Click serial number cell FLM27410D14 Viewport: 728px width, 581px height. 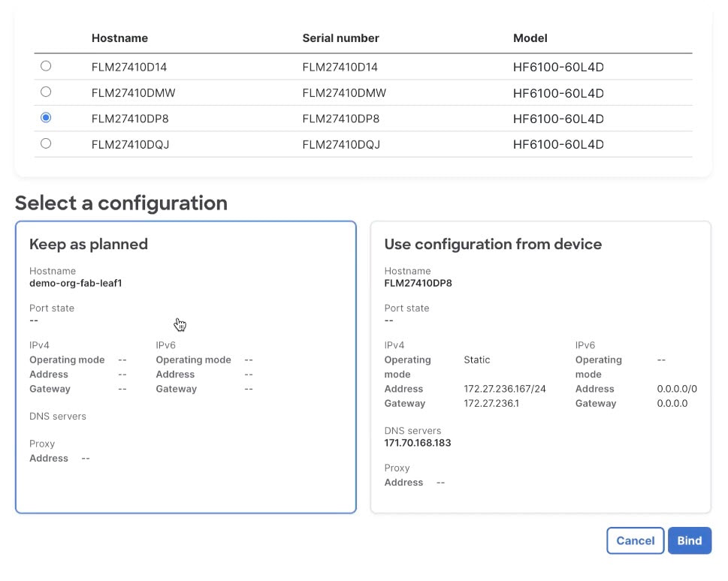[340, 68]
